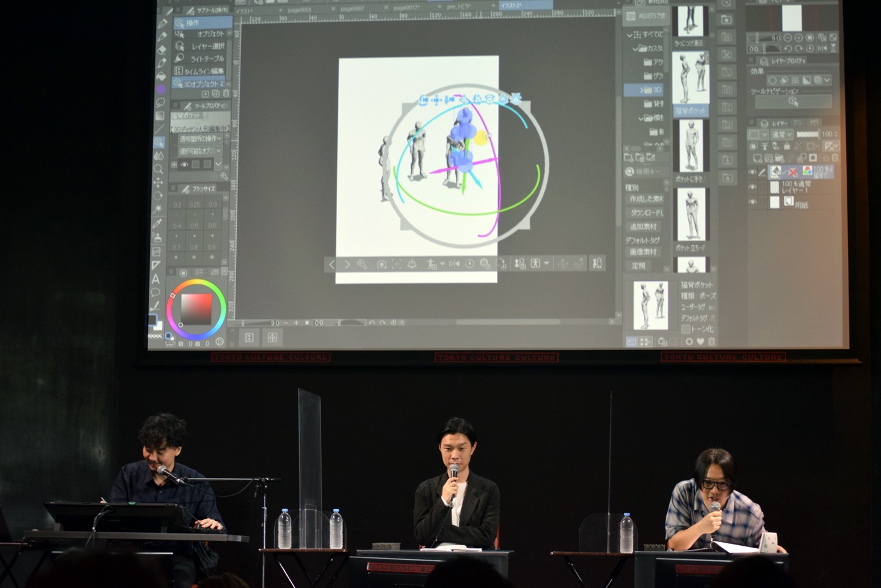Click the 画像素材 tag button
The image size is (881, 588).
643,252
